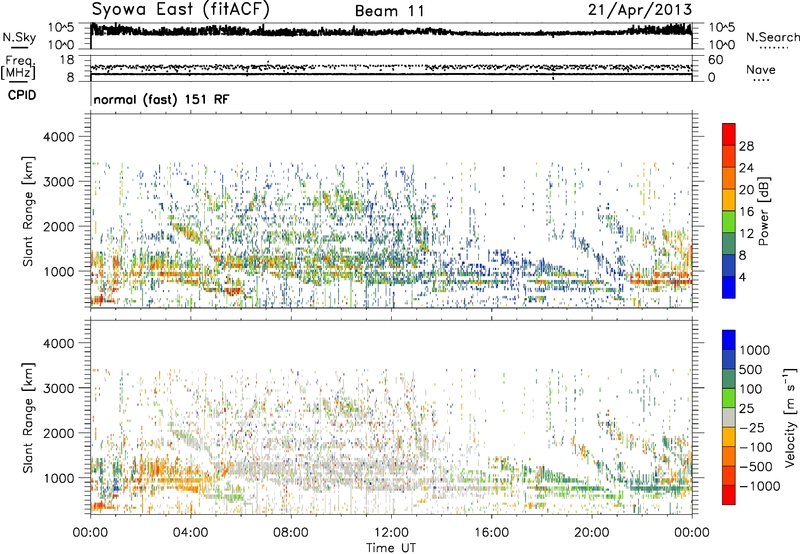Click the grey -25 to 25 Velocity swatch
The width and height of the screenshot is (800, 554).
(729, 417)
